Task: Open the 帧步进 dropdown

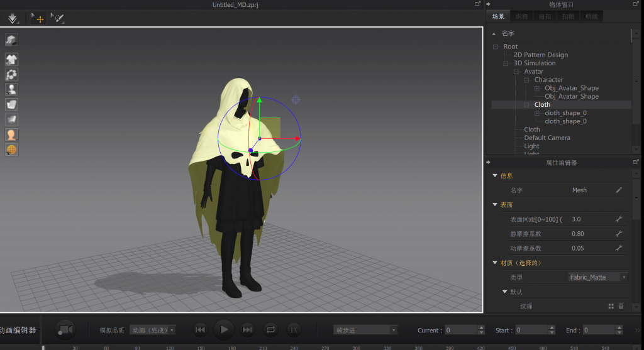Action: pos(365,330)
